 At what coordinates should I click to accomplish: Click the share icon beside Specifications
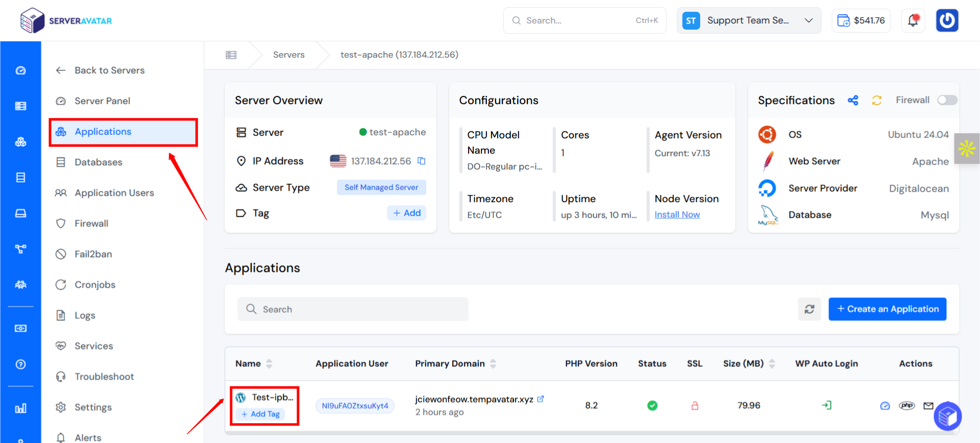853,100
